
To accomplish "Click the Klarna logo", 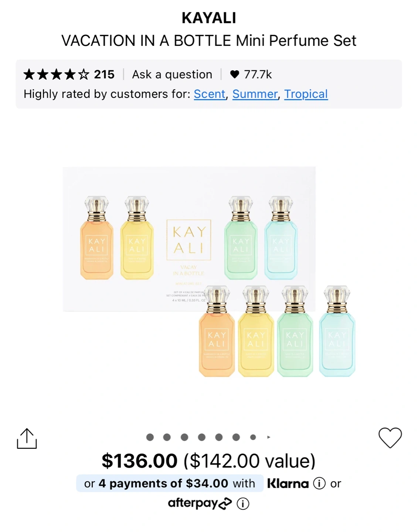I will (x=288, y=483).
